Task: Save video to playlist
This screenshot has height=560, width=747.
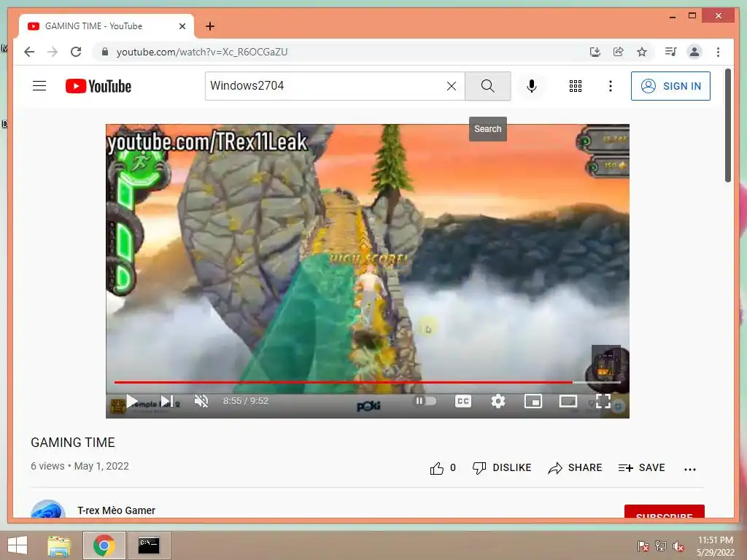Action: click(x=641, y=468)
